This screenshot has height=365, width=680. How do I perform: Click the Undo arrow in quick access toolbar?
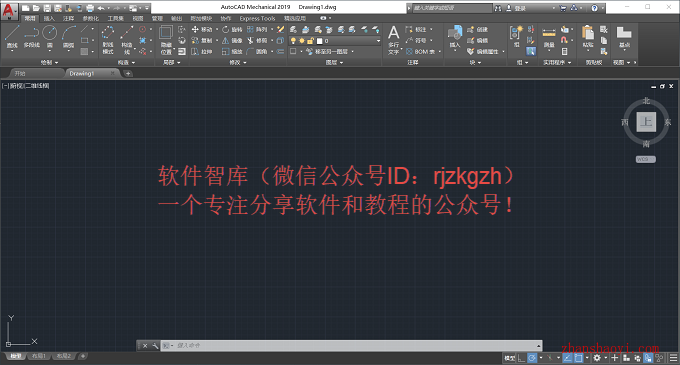pyautogui.click(x=101, y=8)
